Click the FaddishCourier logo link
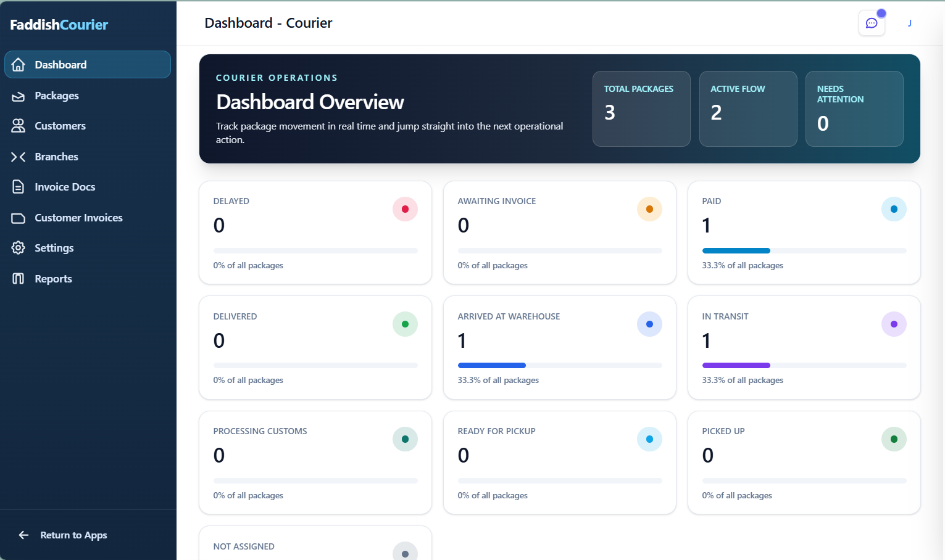945x560 pixels. pyautogui.click(x=59, y=25)
